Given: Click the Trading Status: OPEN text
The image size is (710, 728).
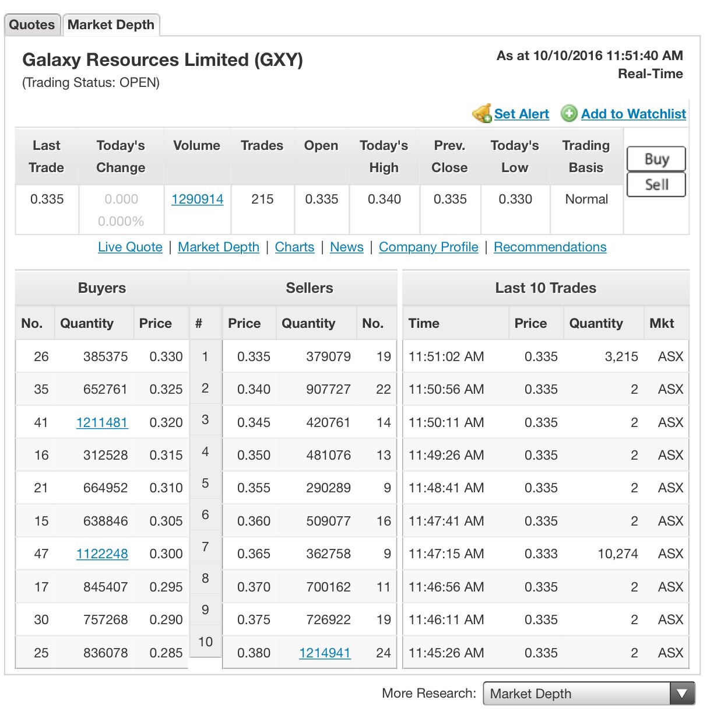Looking at the screenshot, I should 91,82.
